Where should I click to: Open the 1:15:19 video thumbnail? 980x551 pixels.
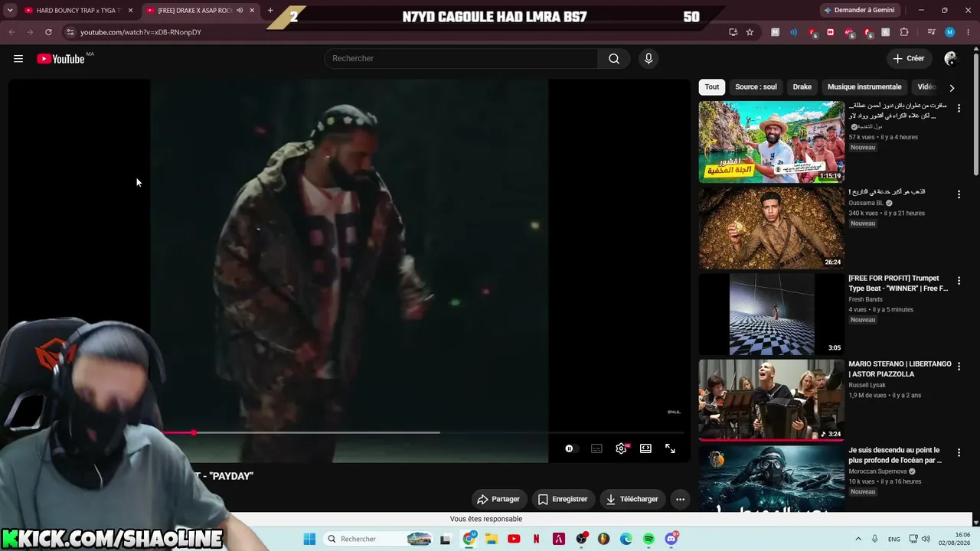771,142
